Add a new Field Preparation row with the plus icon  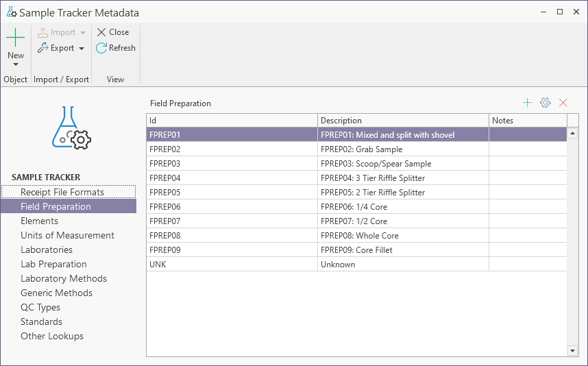[x=527, y=103]
